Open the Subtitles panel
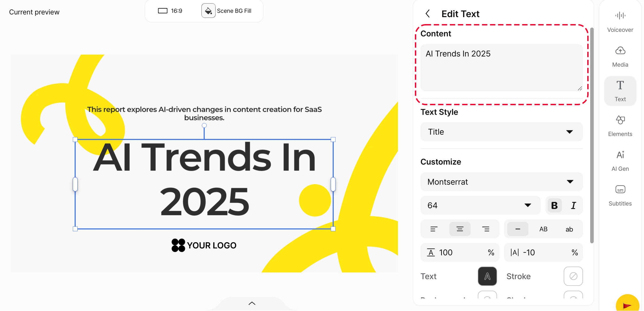Screen dimensions: 644x311 coord(620,195)
